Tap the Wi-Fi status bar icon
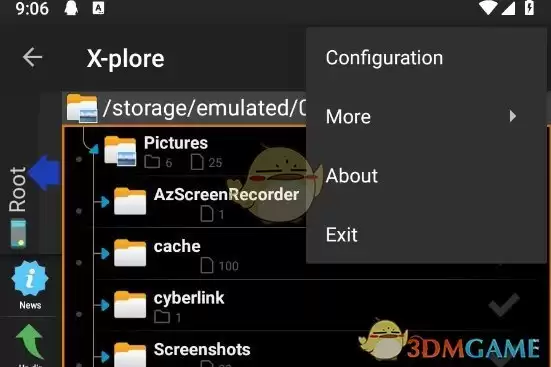 (488, 8)
